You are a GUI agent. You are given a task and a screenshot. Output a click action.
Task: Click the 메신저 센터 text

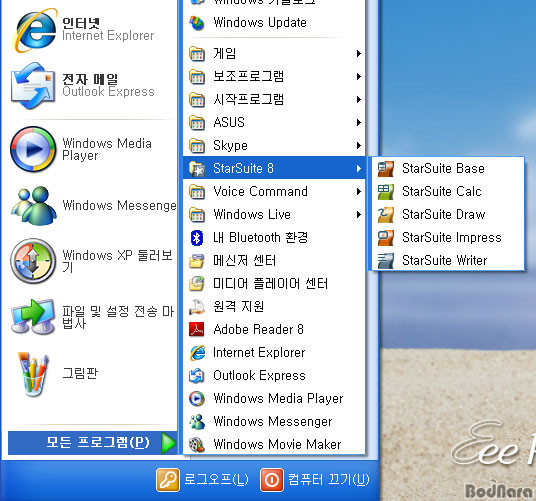(244, 261)
